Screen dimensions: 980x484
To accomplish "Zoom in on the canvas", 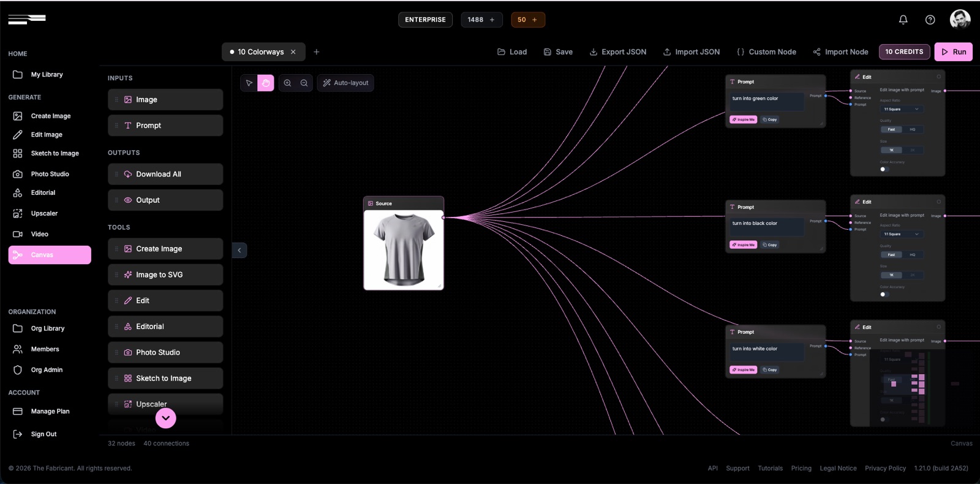I will (287, 83).
